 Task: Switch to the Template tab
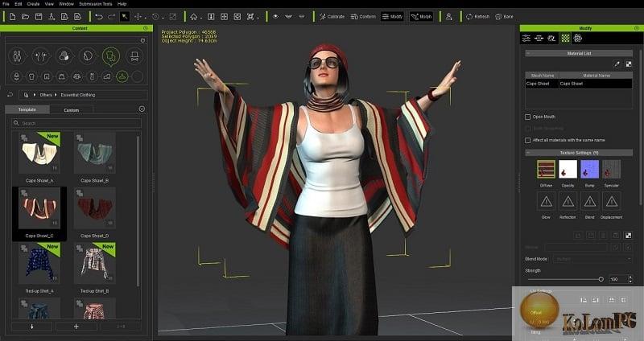click(x=27, y=109)
